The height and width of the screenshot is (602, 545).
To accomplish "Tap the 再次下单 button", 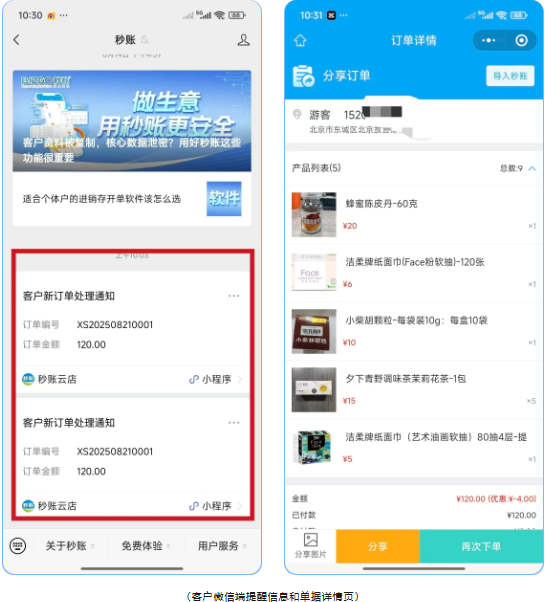I will (x=481, y=546).
